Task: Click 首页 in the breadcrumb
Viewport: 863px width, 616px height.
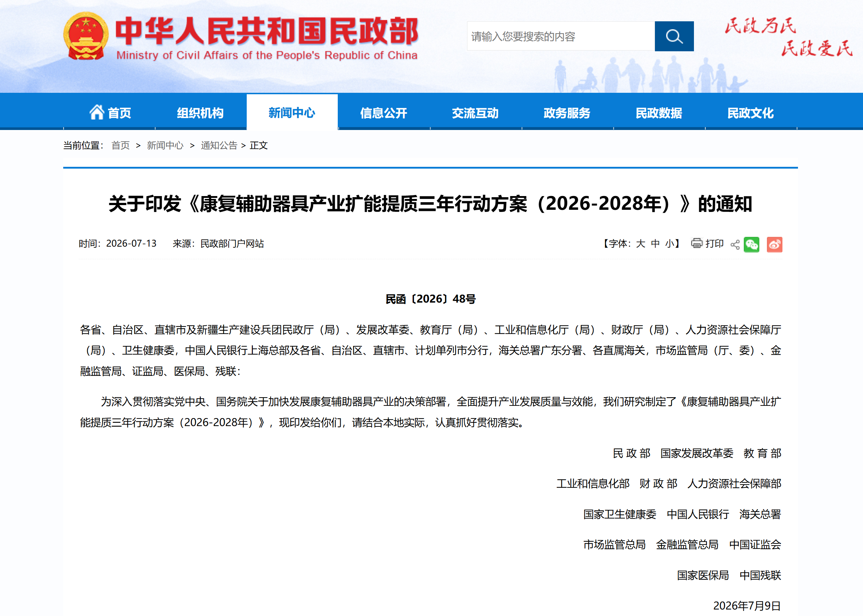Action: point(121,145)
